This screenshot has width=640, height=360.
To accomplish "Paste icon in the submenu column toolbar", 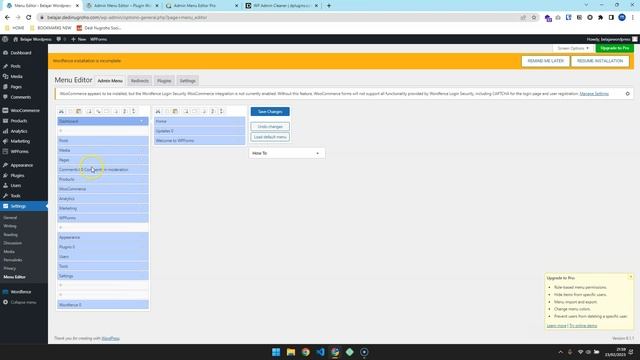I will [x=176, y=111].
